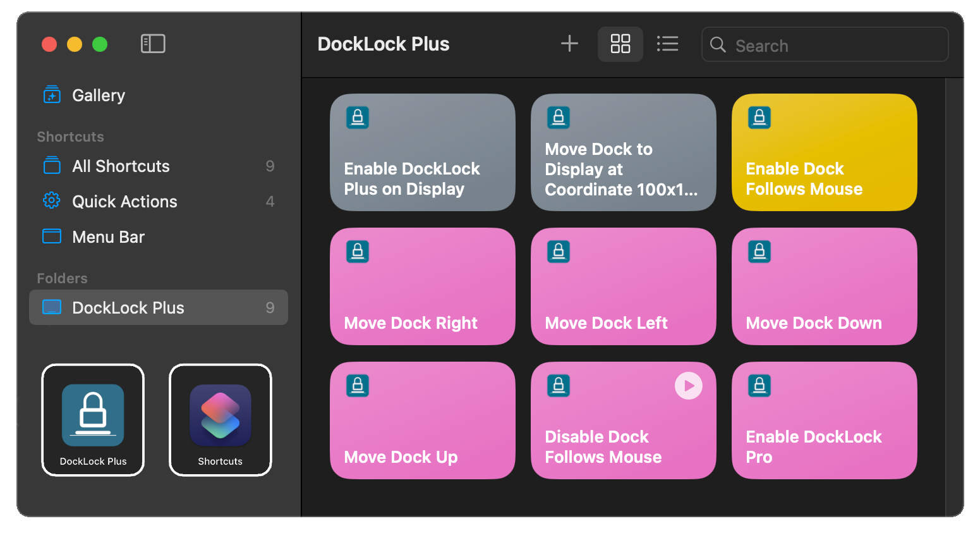Click lock icon on Move Dock to Display card
Screen dimensions: 980x533
tap(559, 118)
